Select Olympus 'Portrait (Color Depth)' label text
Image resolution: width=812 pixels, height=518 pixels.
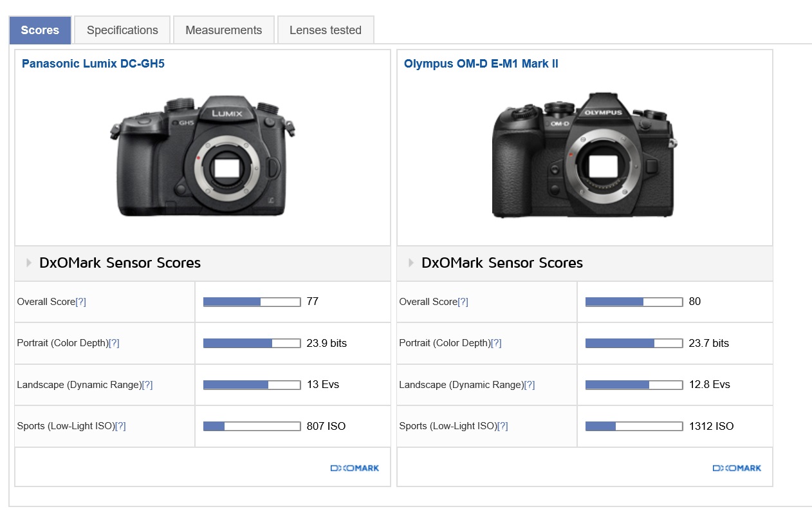(x=445, y=343)
